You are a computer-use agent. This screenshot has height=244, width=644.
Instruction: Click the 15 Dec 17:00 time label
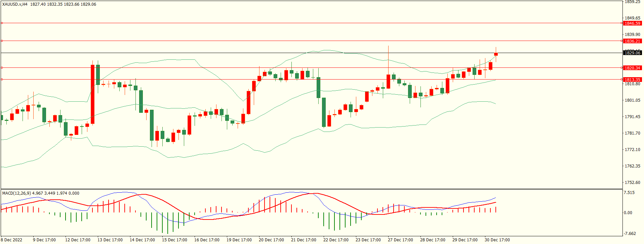coord(174,240)
